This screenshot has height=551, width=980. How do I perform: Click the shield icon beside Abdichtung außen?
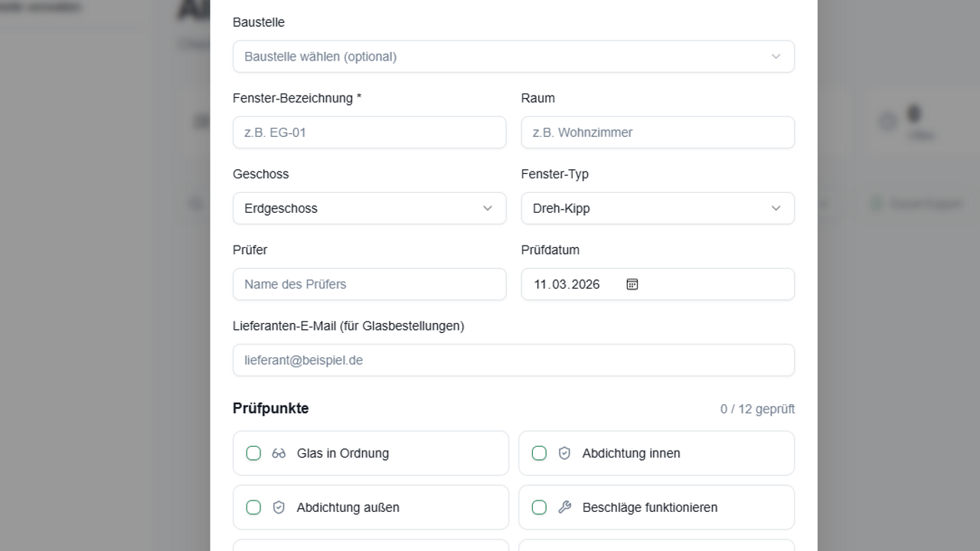pyautogui.click(x=279, y=507)
